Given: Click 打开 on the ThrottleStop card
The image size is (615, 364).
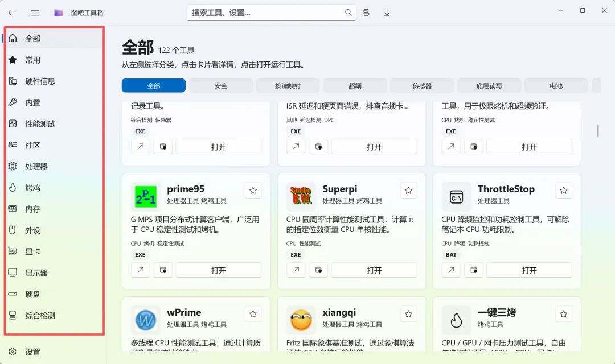Looking at the screenshot, I should (x=529, y=270).
